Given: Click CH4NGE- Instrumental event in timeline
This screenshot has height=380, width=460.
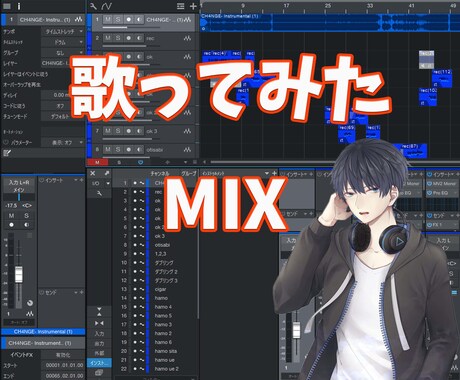Looking at the screenshot, I should click(330, 23).
